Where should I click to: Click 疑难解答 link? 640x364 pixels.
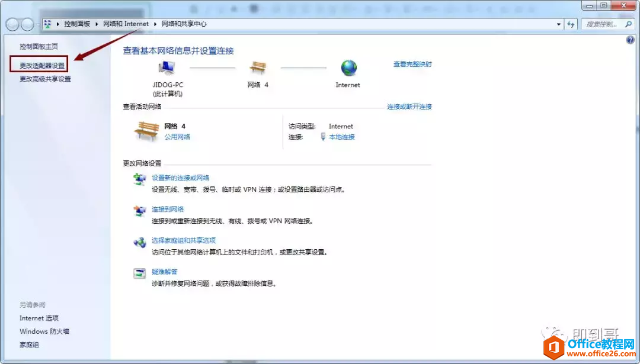[165, 272]
